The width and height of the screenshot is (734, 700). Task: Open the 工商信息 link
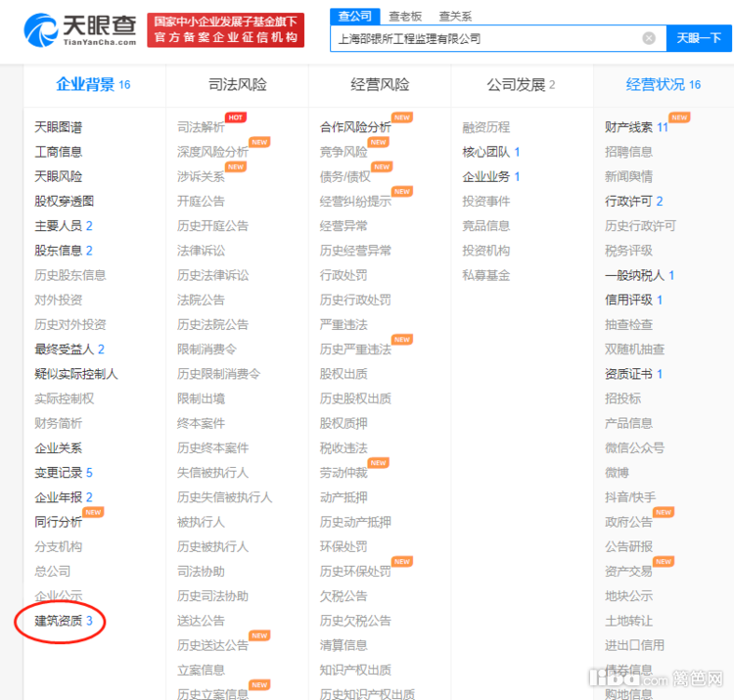(x=59, y=152)
